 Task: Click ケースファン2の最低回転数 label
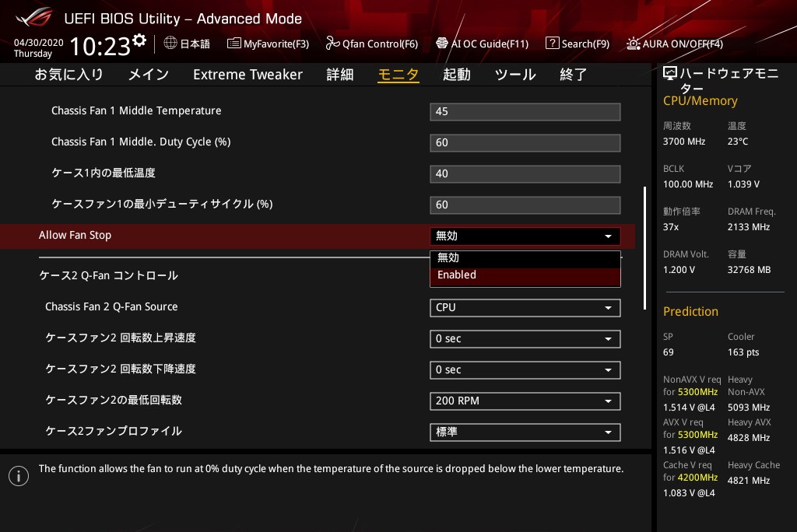pyautogui.click(x=114, y=400)
